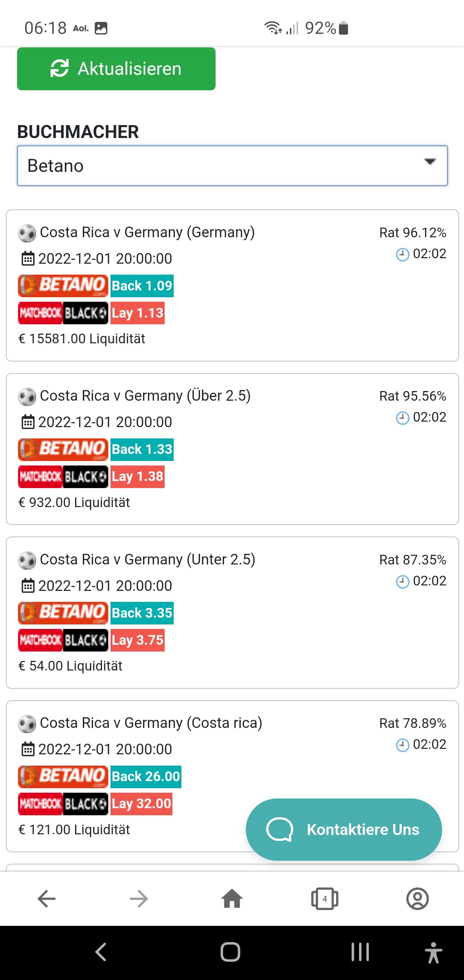
Task: Open the Kontaktiere Uns chat button
Action: 344,829
